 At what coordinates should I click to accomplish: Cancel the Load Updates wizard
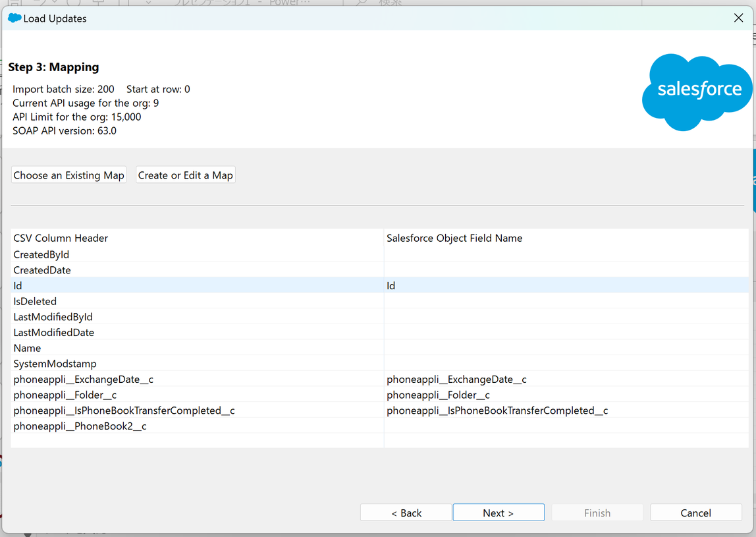click(x=695, y=513)
